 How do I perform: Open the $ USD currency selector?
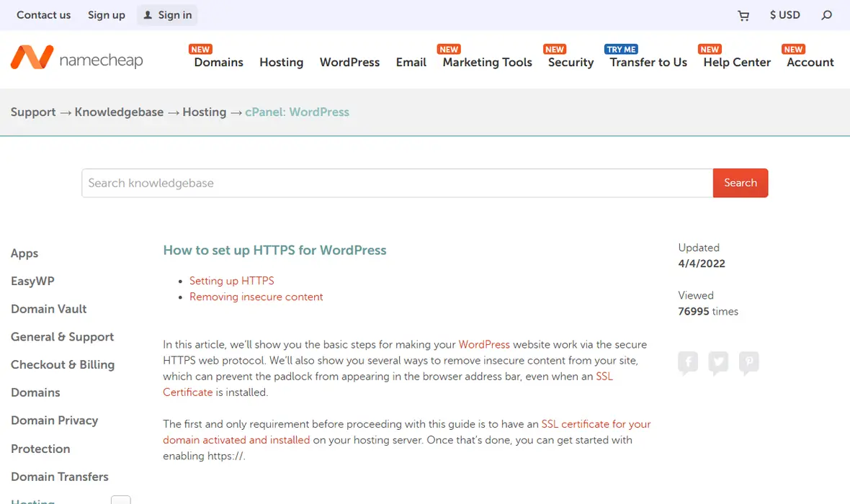[x=785, y=15]
